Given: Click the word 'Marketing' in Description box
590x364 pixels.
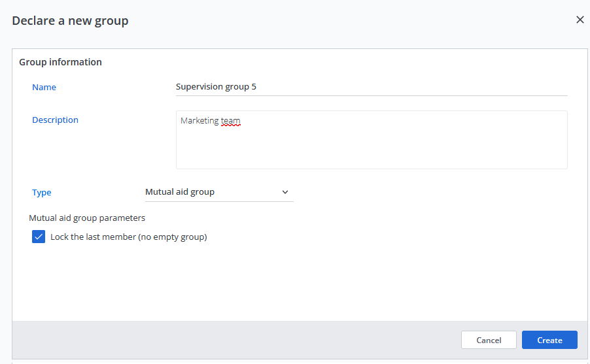Looking at the screenshot, I should [200, 121].
